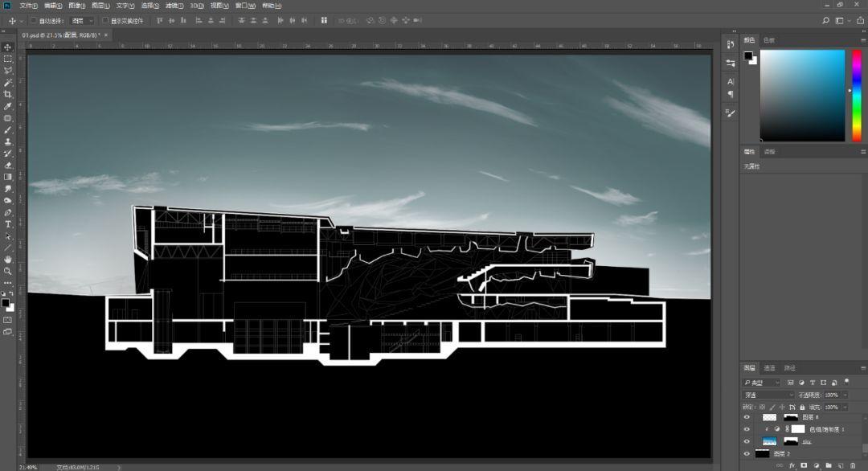This screenshot has width=868, height=471.
Task: Select the Magic Wand tool
Action: pos(8,83)
